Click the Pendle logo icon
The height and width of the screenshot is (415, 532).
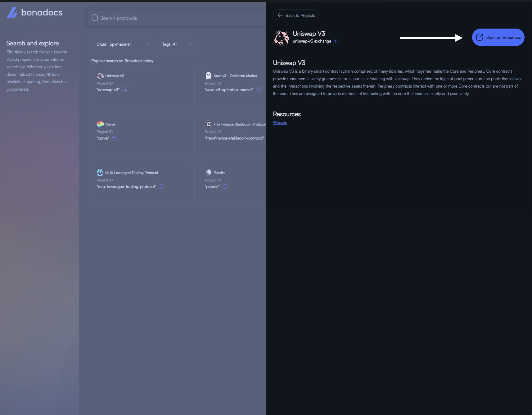pos(209,172)
